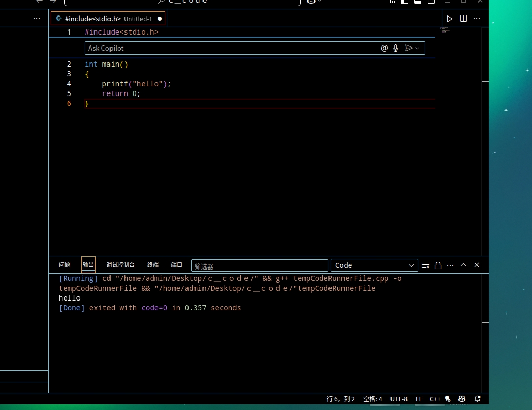This screenshot has width=532, height=410.
Task: Change language mode by clicking C++
Action: [435, 399]
